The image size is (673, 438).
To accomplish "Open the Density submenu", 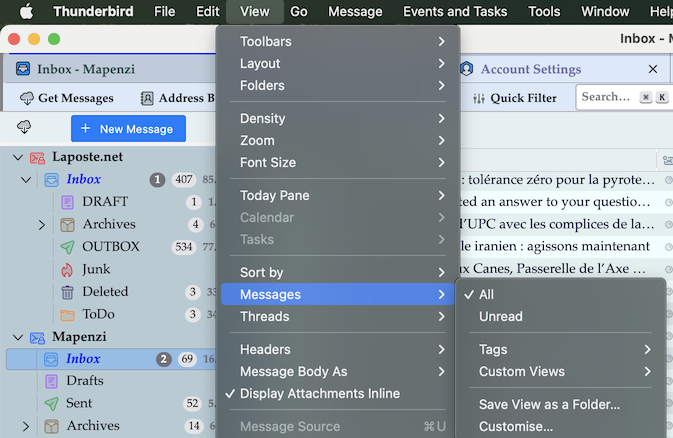I will [337, 119].
